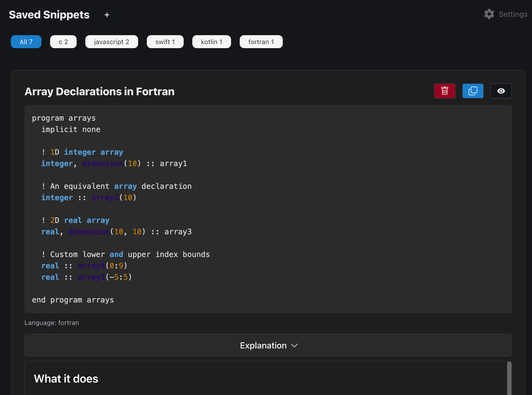
Task: Click the explanation panel scrollbar
Action: tap(509, 378)
